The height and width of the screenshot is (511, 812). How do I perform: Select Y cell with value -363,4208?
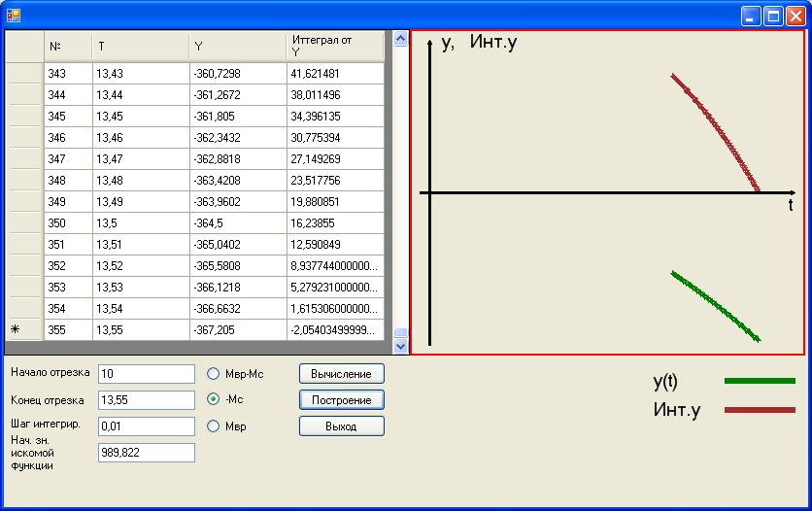click(238, 180)
